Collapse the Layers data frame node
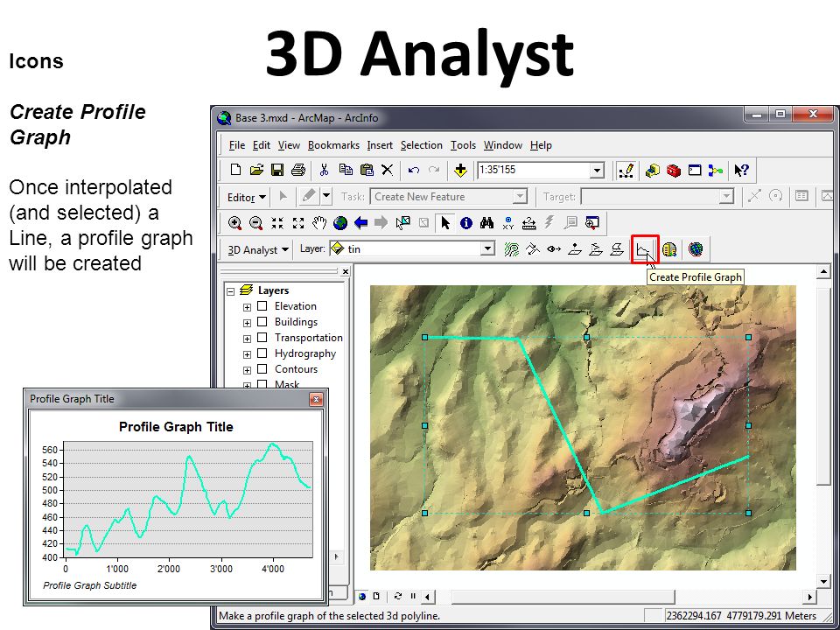The image size is (840, 630). pos(231,291)
